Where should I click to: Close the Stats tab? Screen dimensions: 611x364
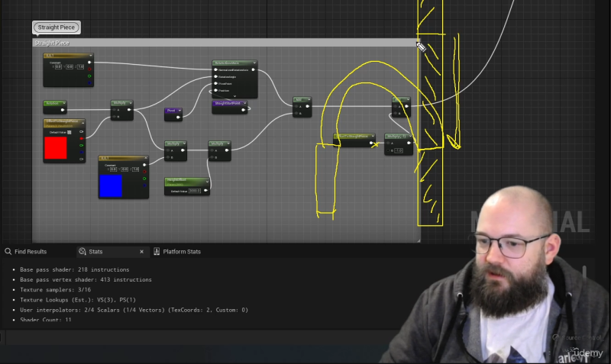pos(141,251)
